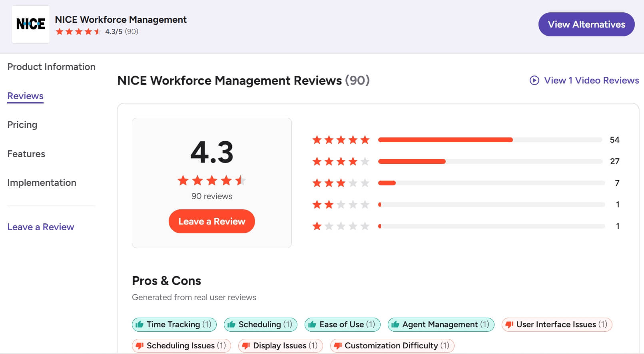Navigate to the Implementation section

[42, 183]
